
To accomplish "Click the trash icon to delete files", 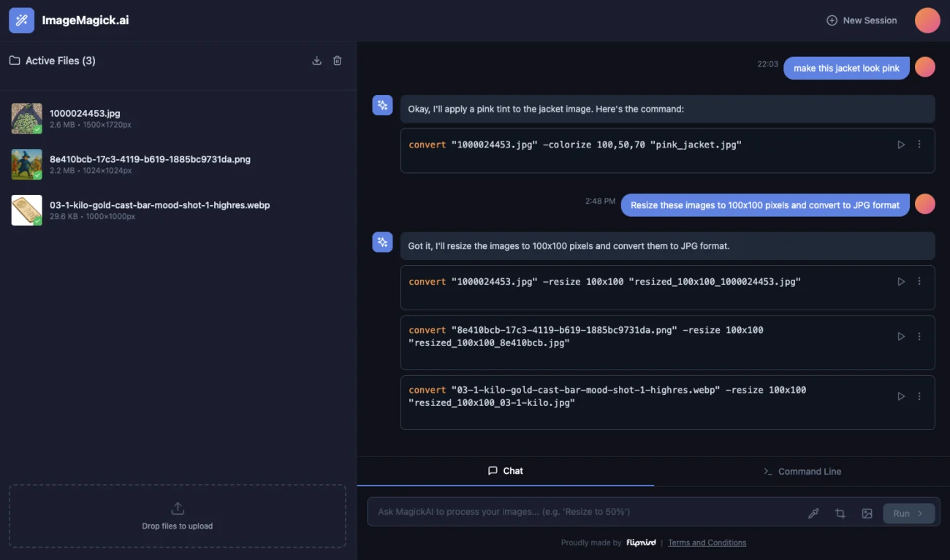I will (337, 61).
